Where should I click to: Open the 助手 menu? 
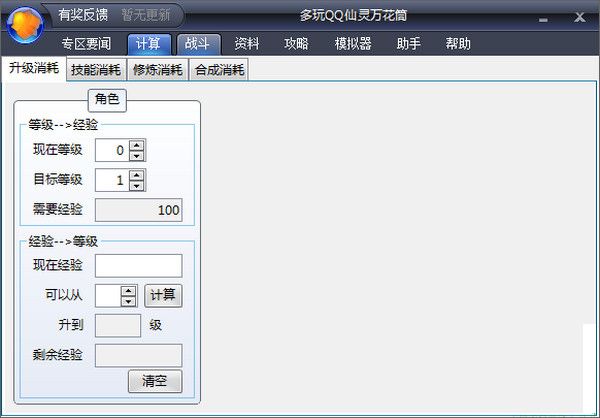point(408,44)
